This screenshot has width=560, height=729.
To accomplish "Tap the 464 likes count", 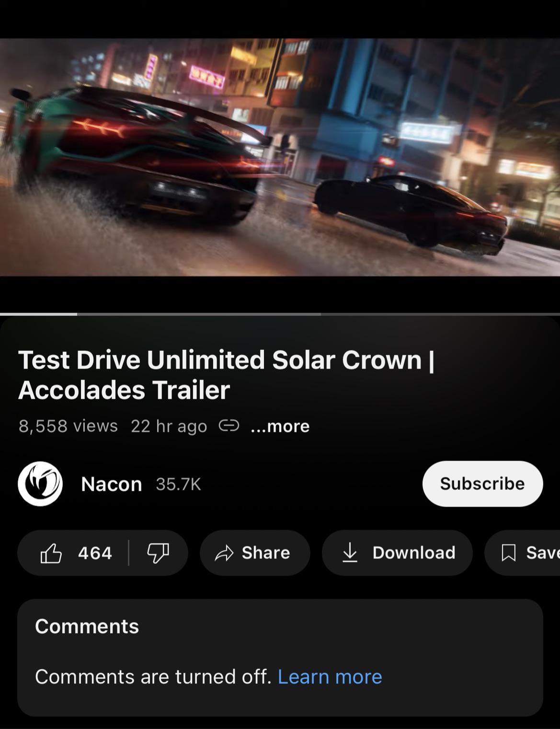I will click(x=95, y=553).
